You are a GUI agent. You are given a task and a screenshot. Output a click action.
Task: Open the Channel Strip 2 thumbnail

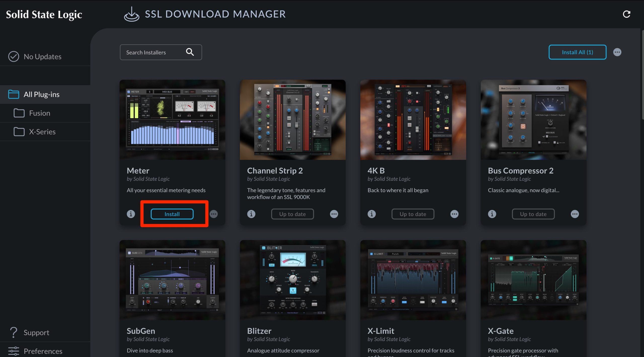(293, 120)
